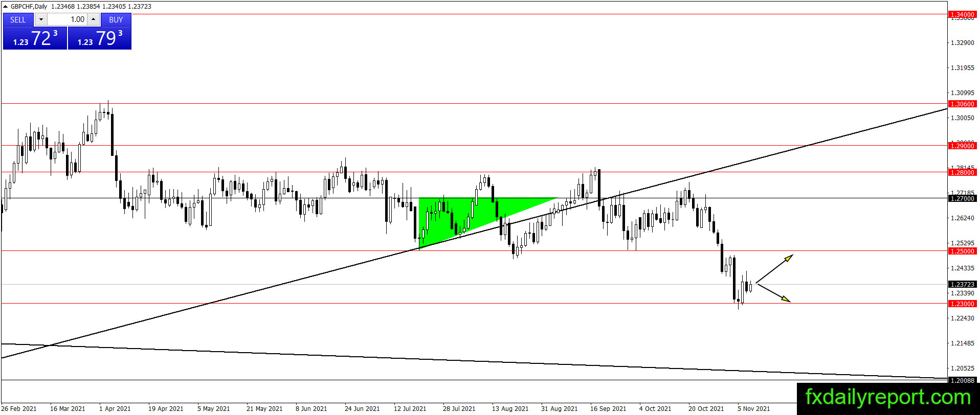Click the 13 Aug 2021 date label

pos(510,408)
